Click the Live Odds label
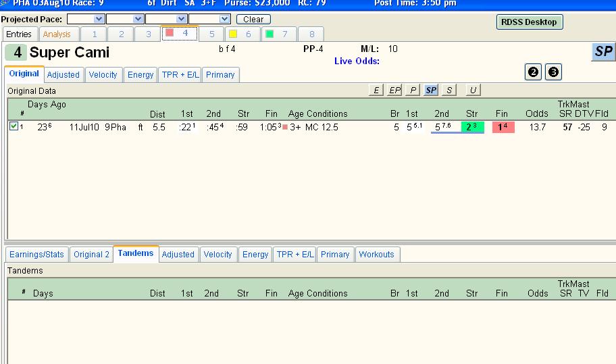 pos(357,61)
